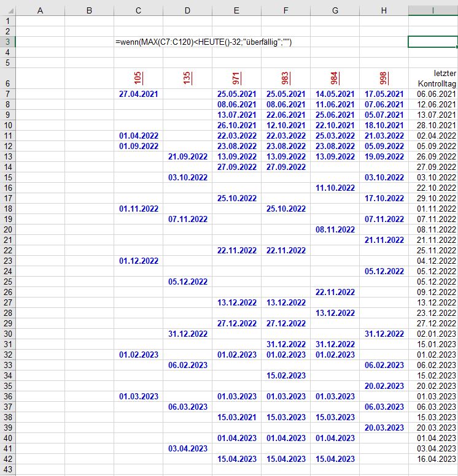458x476 pixels.
Task: Select row 43 header
Action: click(7, 469)
